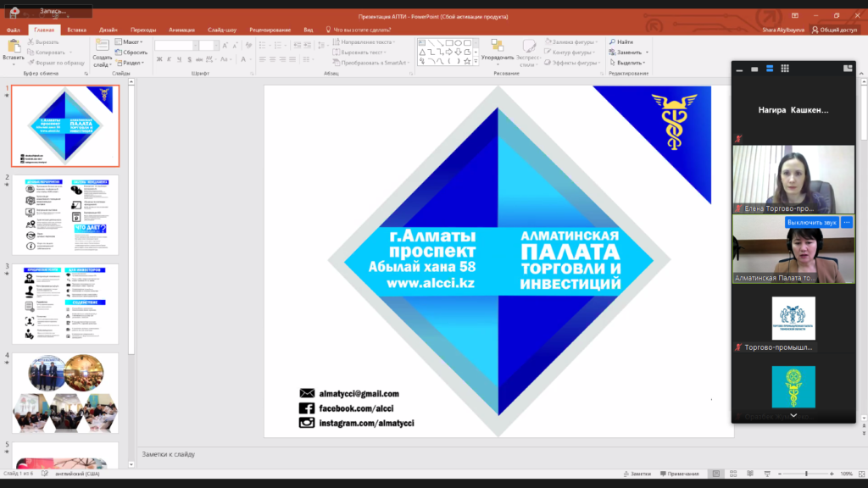Toggle bold Ж formatting
Screen dimensions: 868x488
(x=159, y=59)
